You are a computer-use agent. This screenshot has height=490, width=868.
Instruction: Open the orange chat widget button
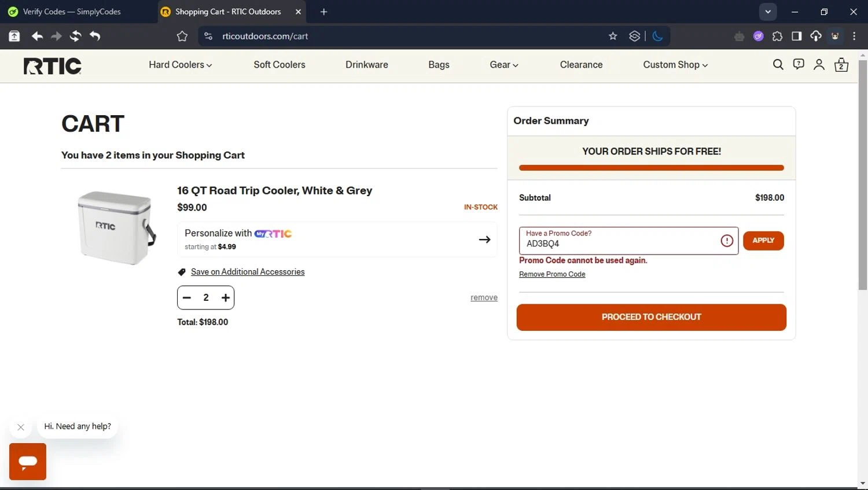pos(28,462)
